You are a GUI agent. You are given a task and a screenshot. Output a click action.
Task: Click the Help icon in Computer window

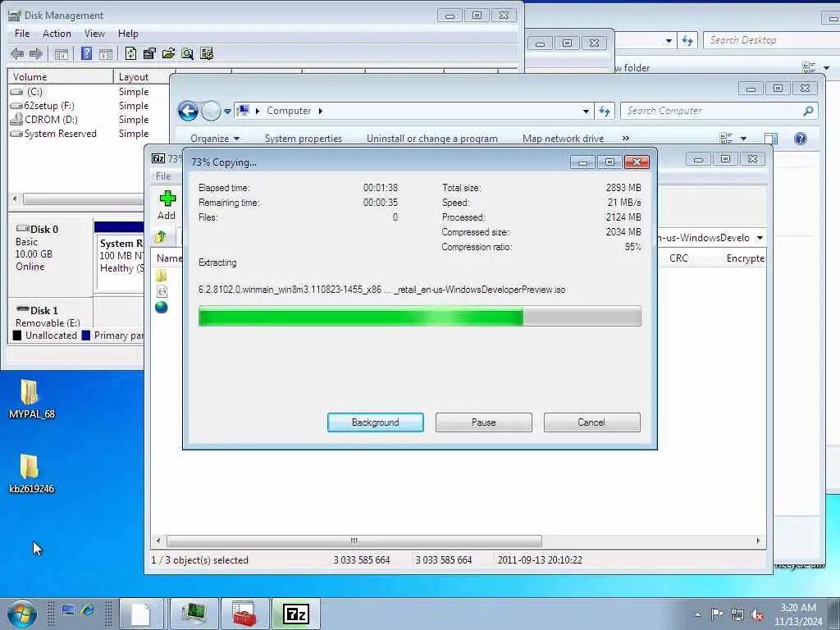[801, 139]
